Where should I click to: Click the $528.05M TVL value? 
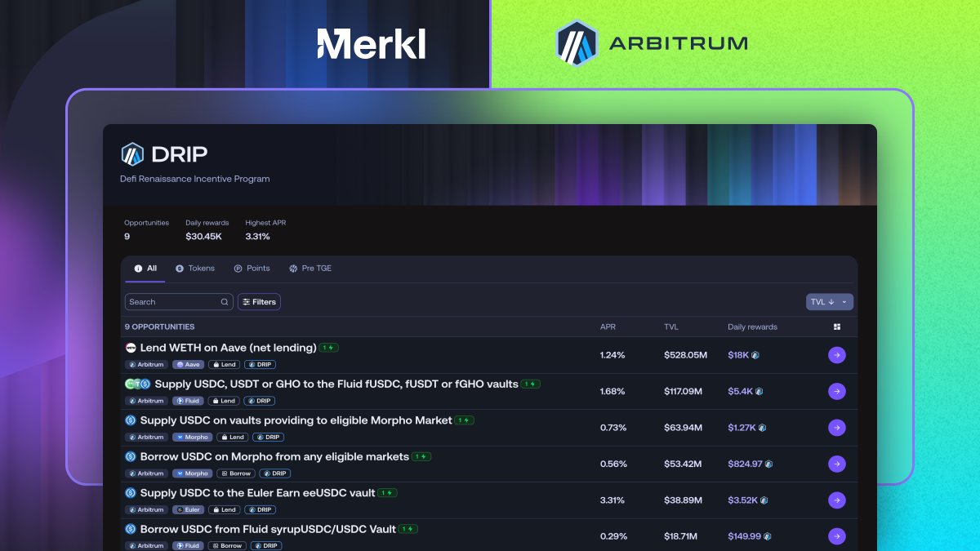click(685, 355)
